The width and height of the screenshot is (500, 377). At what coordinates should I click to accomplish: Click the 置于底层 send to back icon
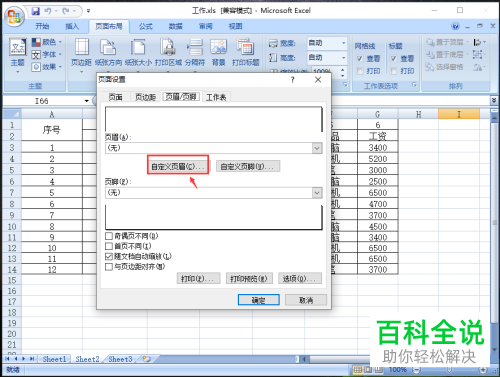[431, 54]
